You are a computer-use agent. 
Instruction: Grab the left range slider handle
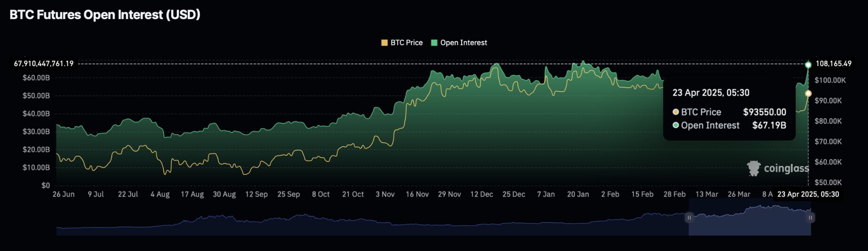pos(689,218)
